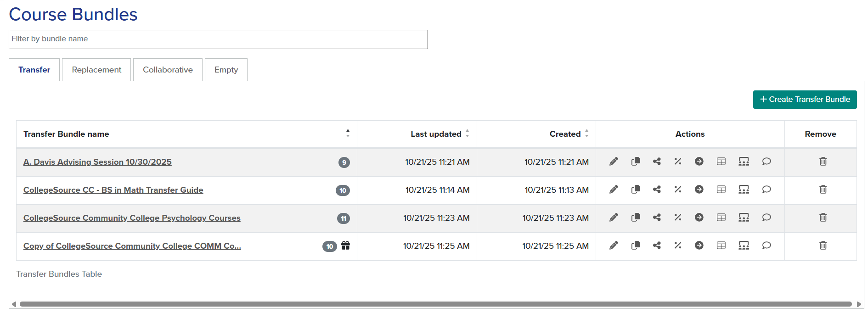Image resolution: width=868 pixels, height=313 pixels.
Task: Open table icon in BS in Math row
Action: (x=721, y=190)
